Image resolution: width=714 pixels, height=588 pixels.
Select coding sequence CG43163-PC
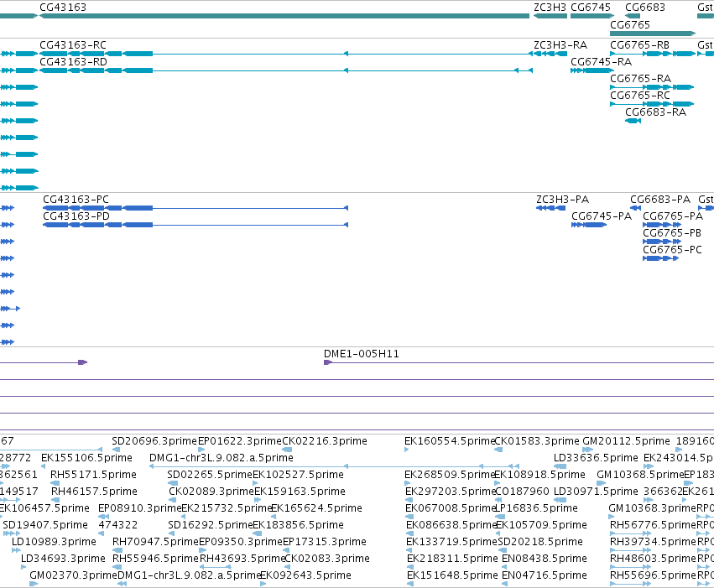[x=76, y=200]
